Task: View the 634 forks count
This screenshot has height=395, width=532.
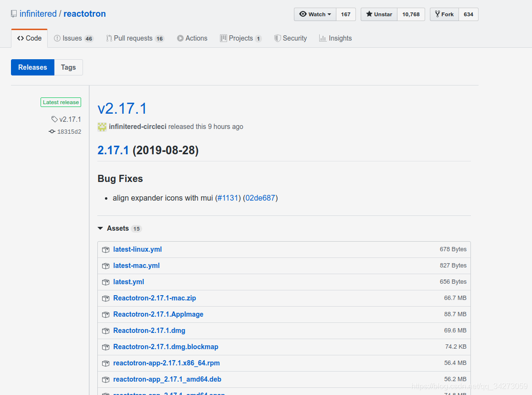Action: click(x=468, y=14)
